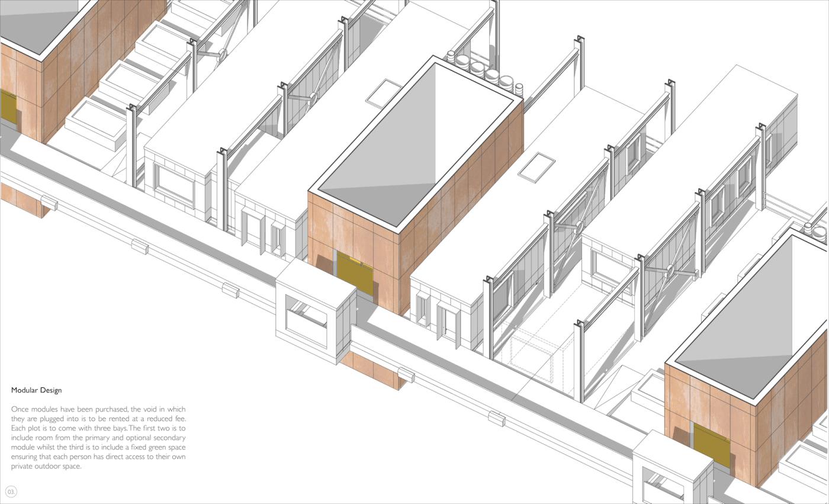Click the white entrance portal at bottom right
This screenshot has height=504, width=829.
pyautogui.click(x=672, y=471)
